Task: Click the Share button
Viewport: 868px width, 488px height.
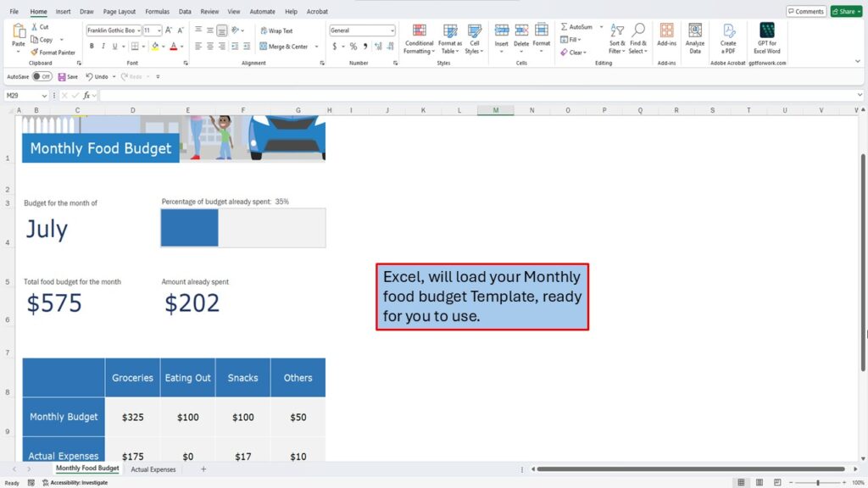Action: click(x=846, y=12)
